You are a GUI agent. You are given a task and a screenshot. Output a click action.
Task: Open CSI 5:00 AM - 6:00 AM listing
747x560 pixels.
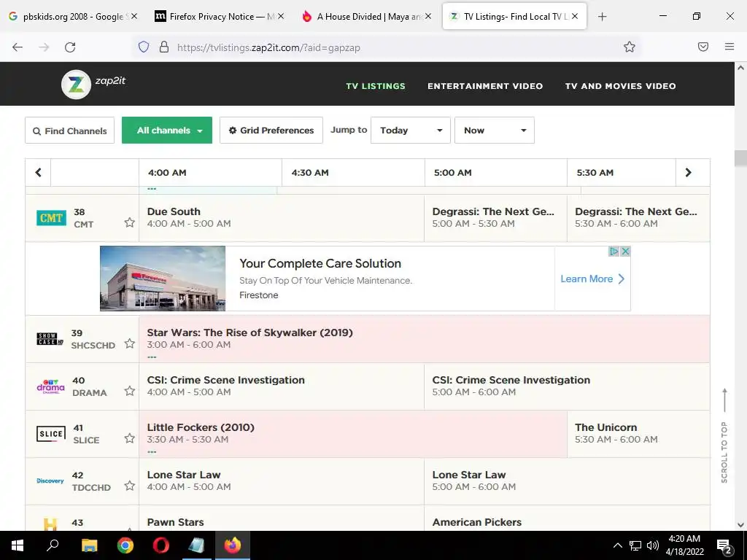[x=567, y=386]
